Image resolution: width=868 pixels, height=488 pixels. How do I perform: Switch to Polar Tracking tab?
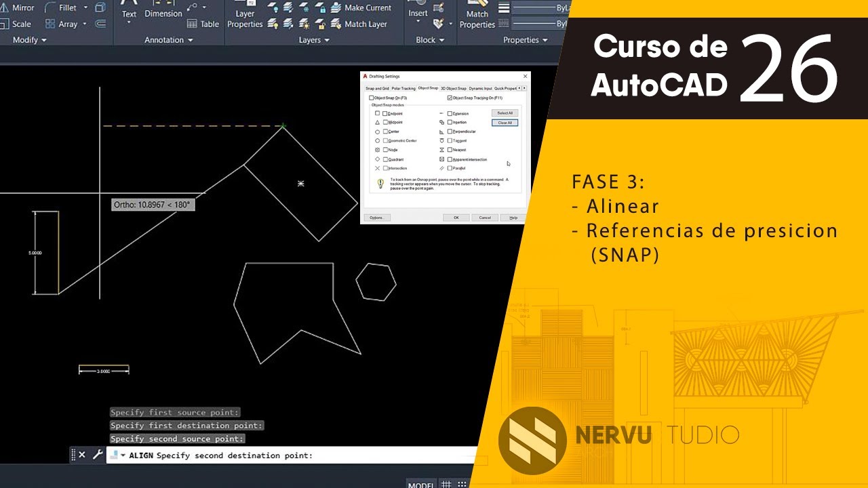[403, 88]
